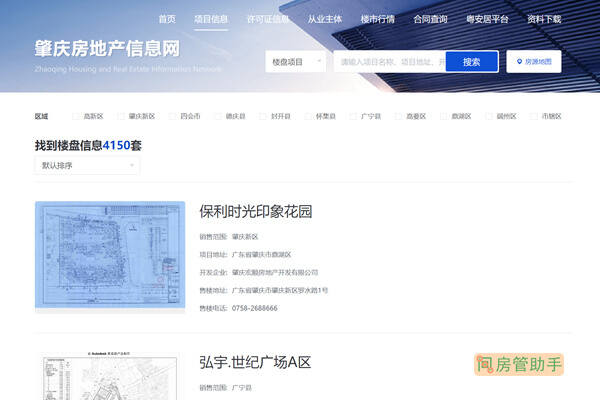The image size is (600, 400).
Task: Select the 端州区 region checkbox
Action: 489,116
